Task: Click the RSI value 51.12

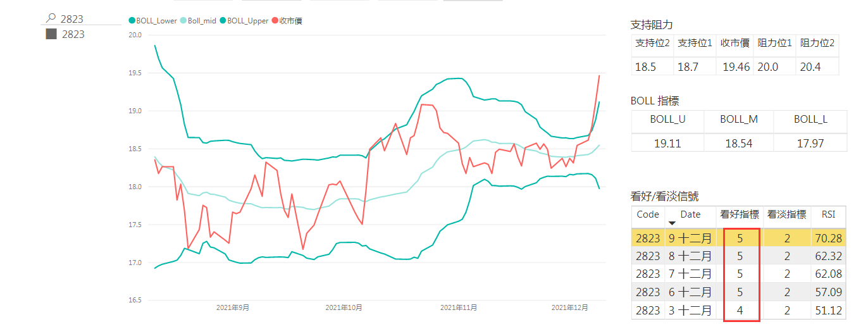Action: click(828, 311)
